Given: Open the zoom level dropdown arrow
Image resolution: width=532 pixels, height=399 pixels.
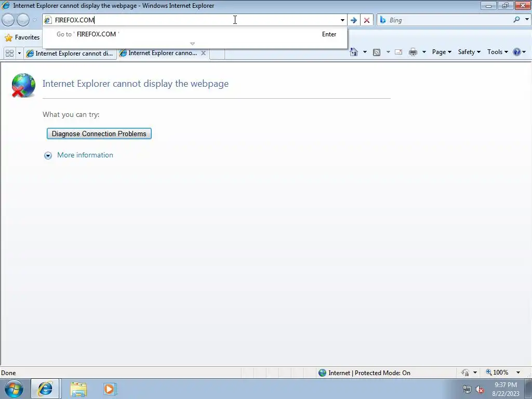Looking at the screenshot, I should click(x=518, y=373).
